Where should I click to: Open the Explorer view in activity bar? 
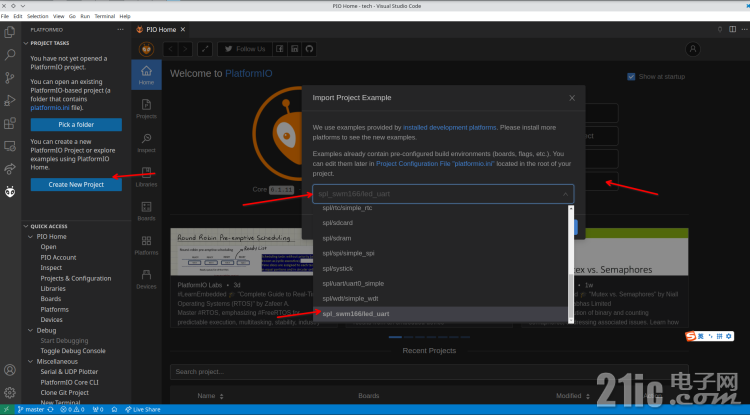click(x=10, y=32)
